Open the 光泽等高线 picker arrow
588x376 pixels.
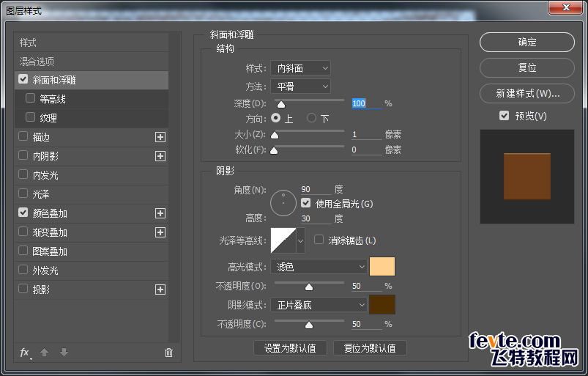click(300, 240)
